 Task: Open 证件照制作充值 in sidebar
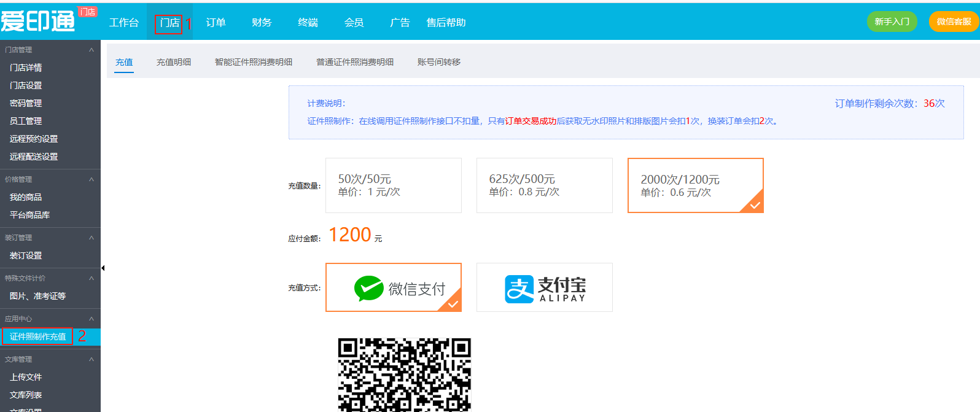click(38, 336)
